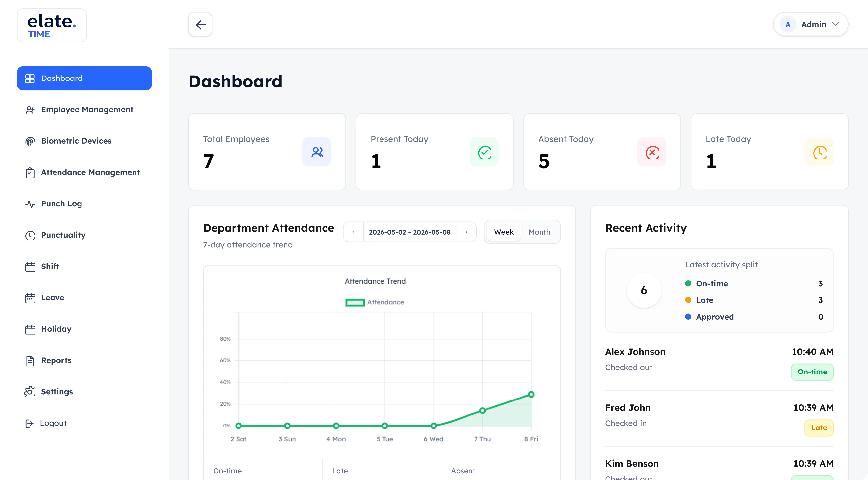Click the 6 Wed chart data point

point(434,426)
